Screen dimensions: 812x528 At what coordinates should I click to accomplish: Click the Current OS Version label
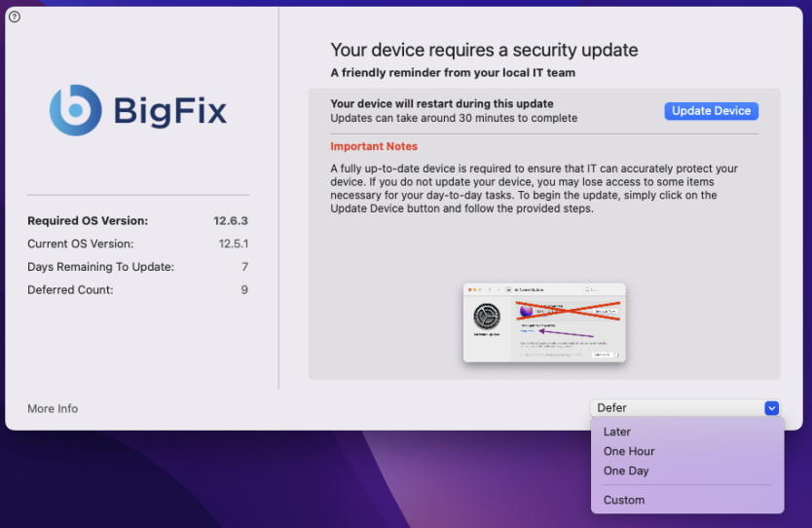[x=81, y=244]
